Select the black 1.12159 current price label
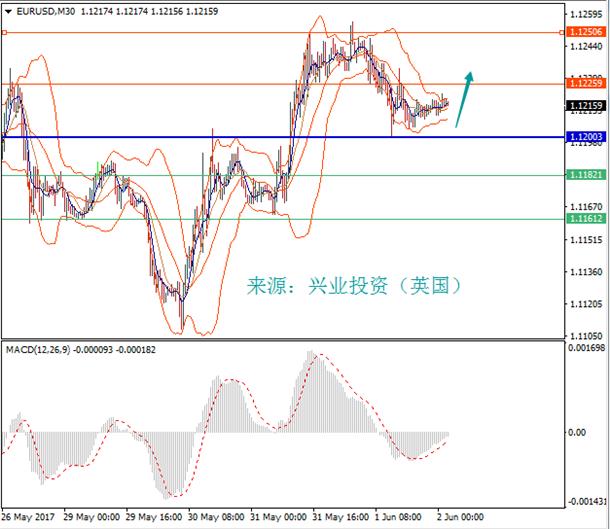This screenshot has width=610, height=529. [x=586, y=105]
